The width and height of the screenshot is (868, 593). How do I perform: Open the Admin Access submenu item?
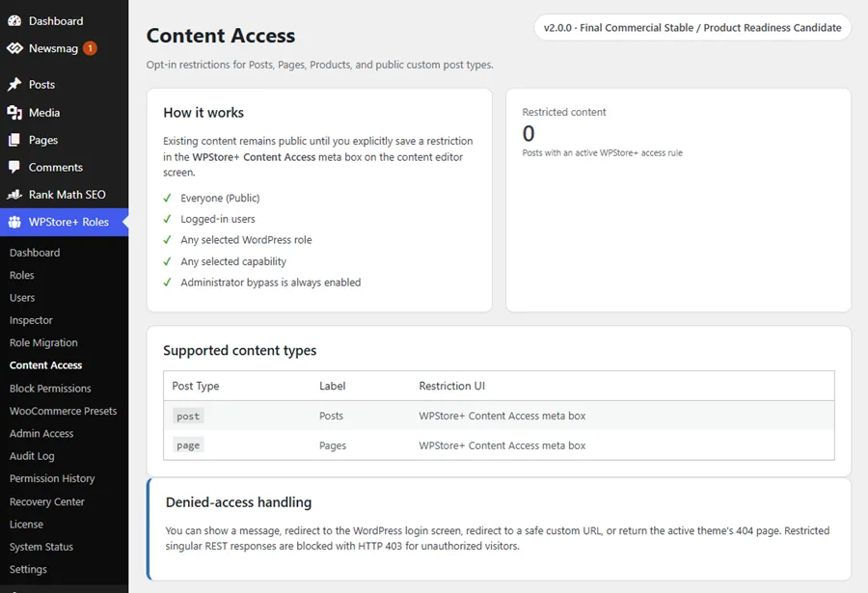tap(41, 434)
